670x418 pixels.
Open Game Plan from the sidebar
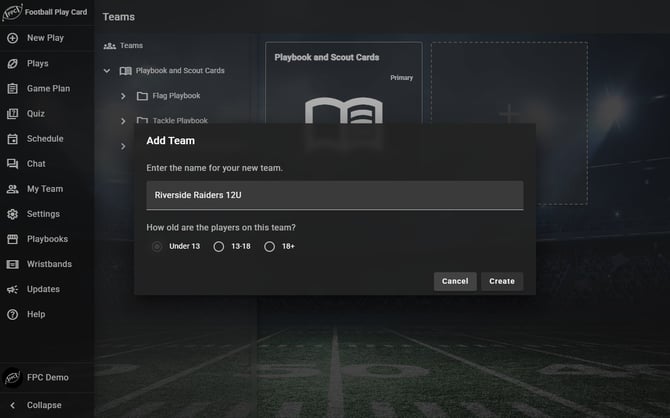pyautogui.click(x=48, y=88)
